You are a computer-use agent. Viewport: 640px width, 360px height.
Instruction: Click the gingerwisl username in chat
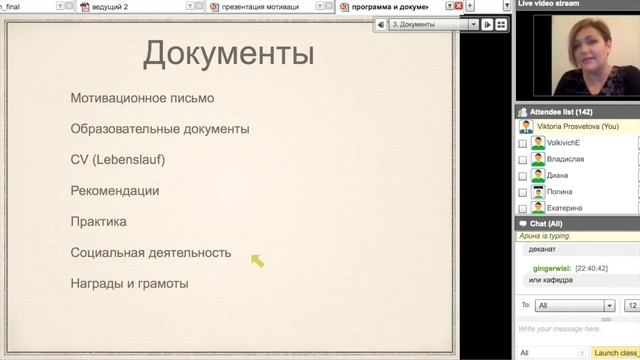point(552,268)
